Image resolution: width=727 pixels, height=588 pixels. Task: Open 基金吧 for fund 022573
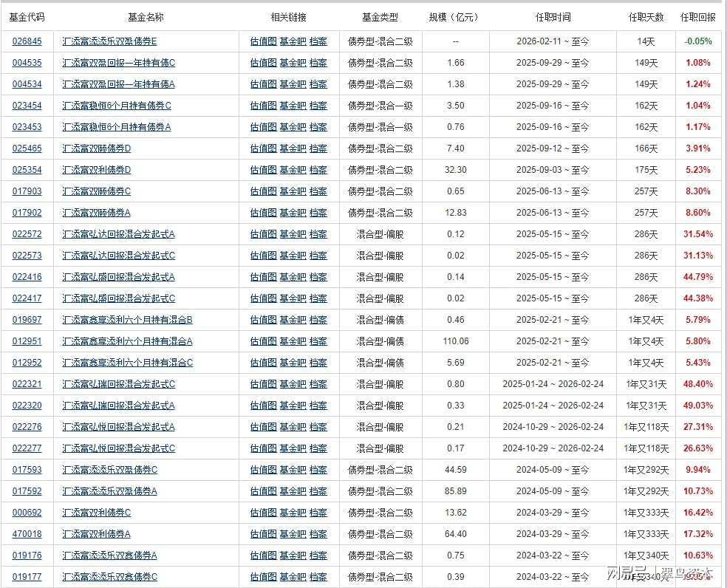[293, 256]
